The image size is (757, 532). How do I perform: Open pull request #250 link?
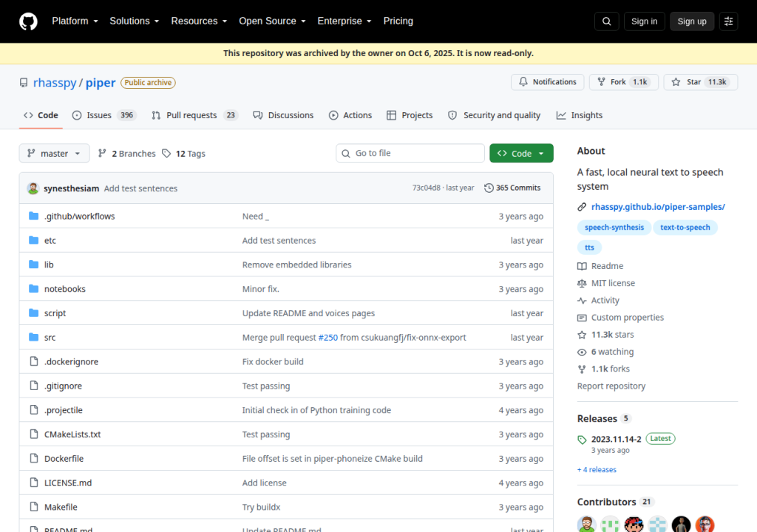[327, 338]
